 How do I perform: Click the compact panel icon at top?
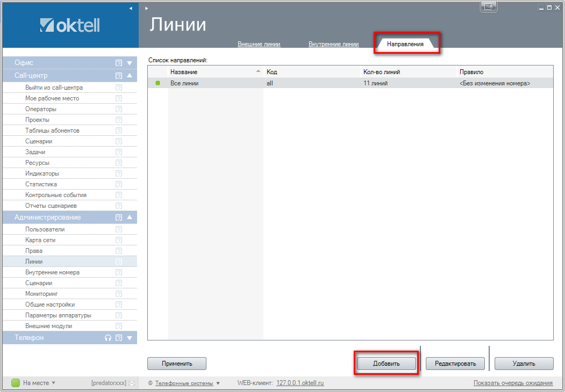coord(488,7)
